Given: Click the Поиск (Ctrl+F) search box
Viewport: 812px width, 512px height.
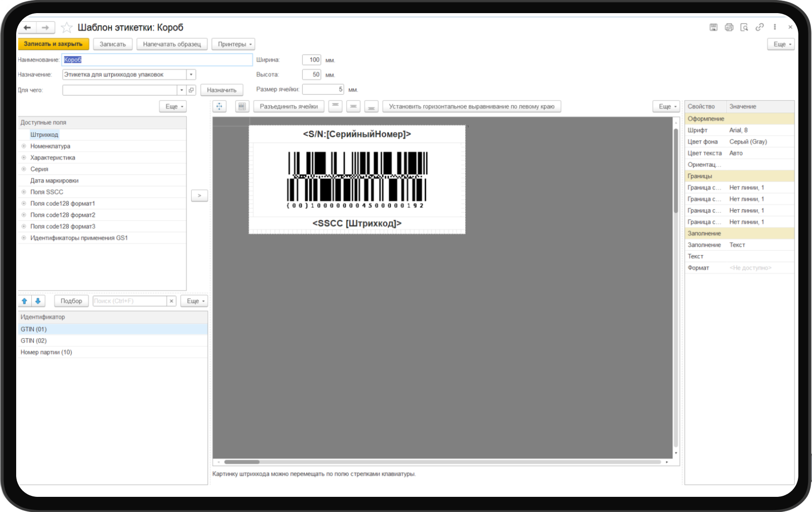Looking at the screenshot, I should tap(130, 301).
